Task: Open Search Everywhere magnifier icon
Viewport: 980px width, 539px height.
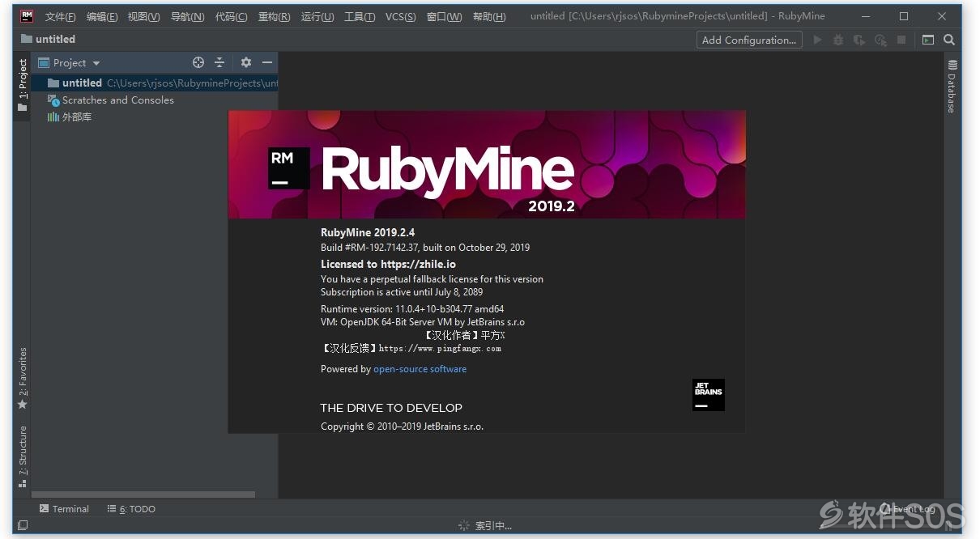Action: click(x=949, y=40)
